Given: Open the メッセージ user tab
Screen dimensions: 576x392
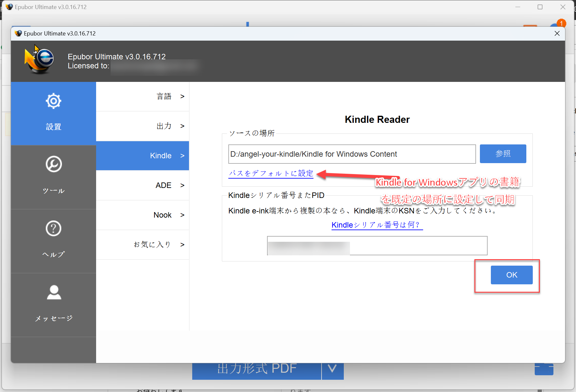Looking at the screenshot, I should coord(54,305).
